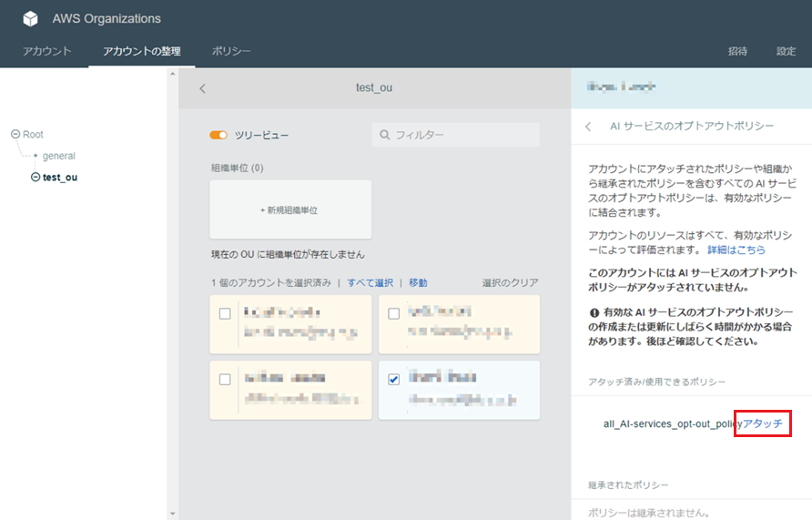
Task: Select the アカウントの整理 tab
Action: click(142, 51)
